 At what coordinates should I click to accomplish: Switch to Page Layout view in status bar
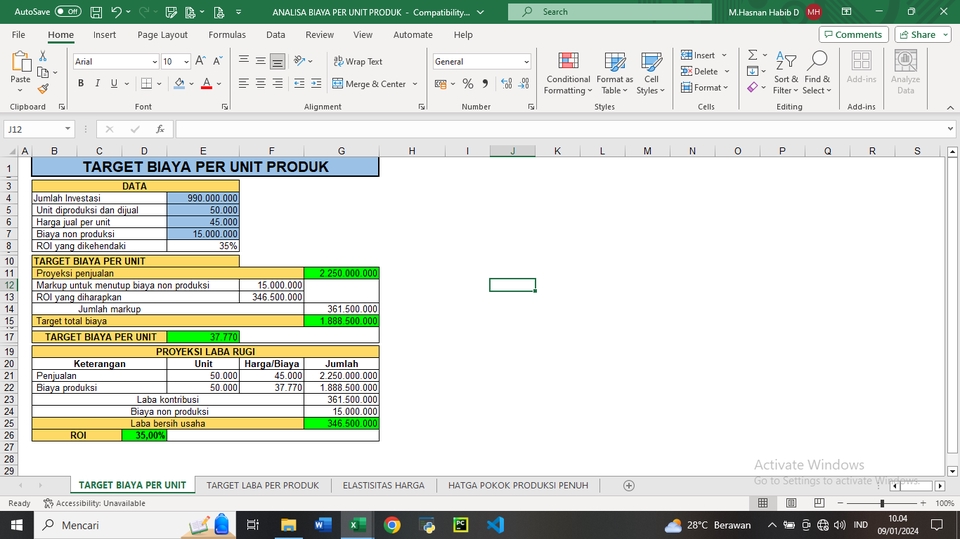[x=791, y=503]
